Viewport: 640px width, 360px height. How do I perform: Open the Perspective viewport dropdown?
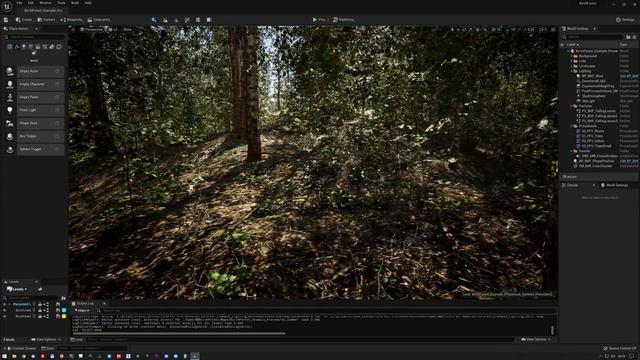coord(91,29)
